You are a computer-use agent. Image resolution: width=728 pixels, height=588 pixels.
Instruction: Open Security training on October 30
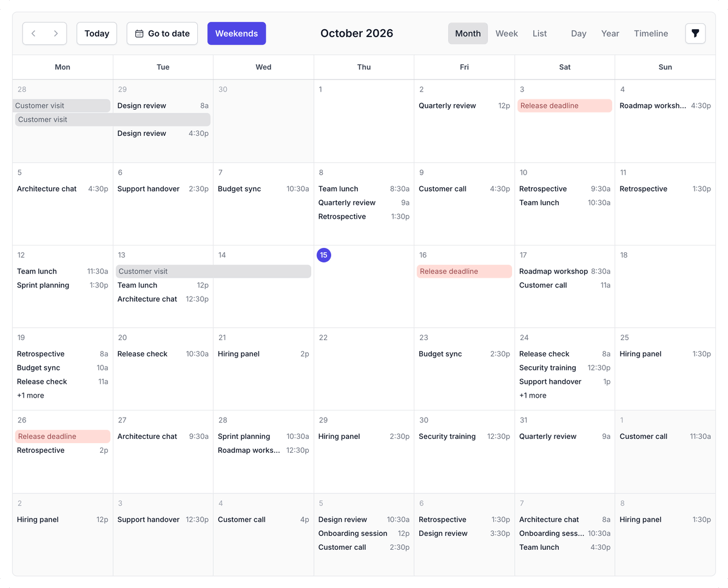pos(464,436)
